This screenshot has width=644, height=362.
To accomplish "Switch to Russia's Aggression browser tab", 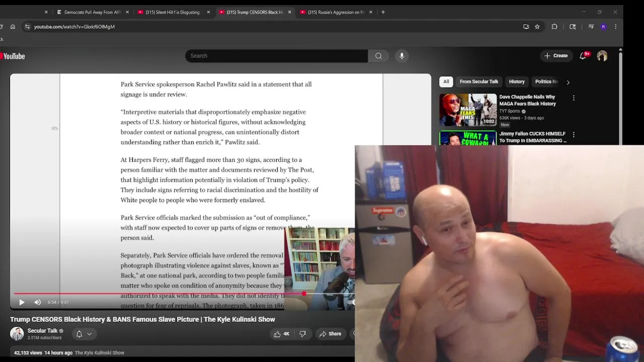I will click(335, 12).
